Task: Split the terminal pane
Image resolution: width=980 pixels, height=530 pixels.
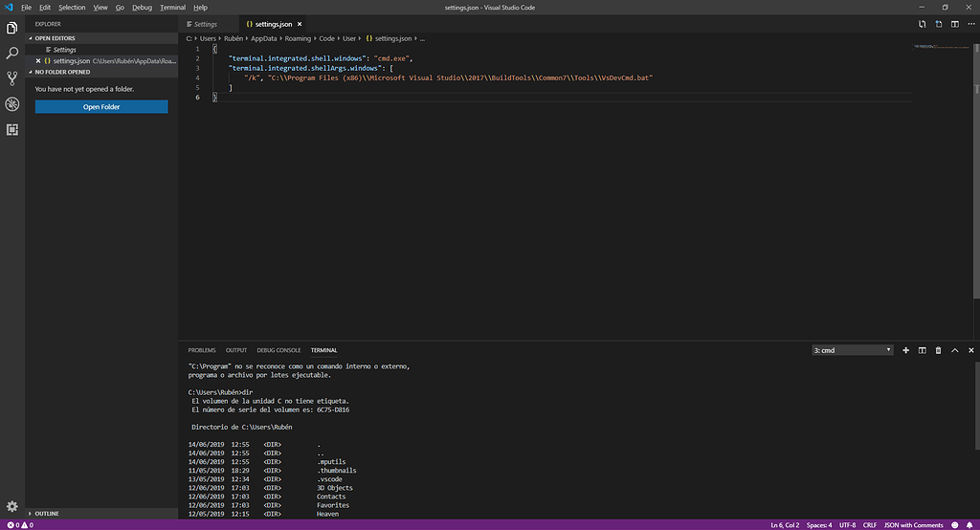Action: (922, 350)
